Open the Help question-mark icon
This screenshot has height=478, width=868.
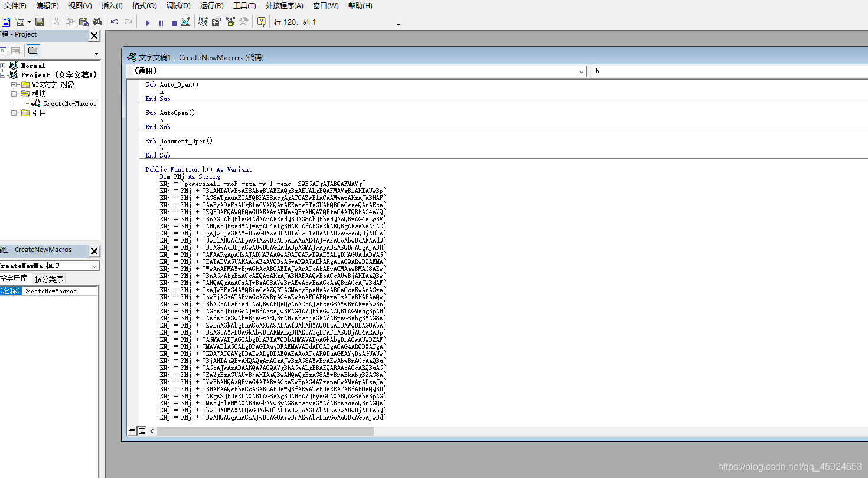(261, 22)
